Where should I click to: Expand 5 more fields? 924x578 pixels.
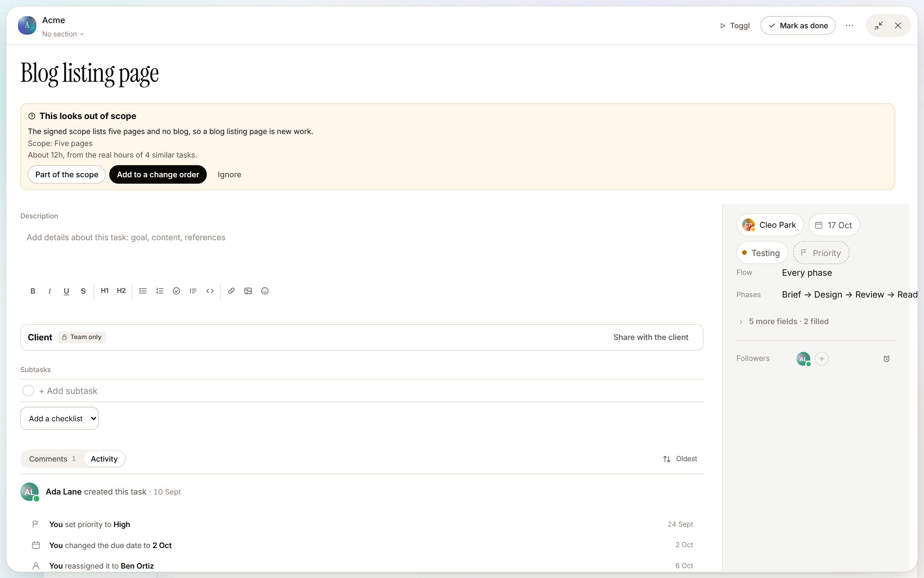784,322
